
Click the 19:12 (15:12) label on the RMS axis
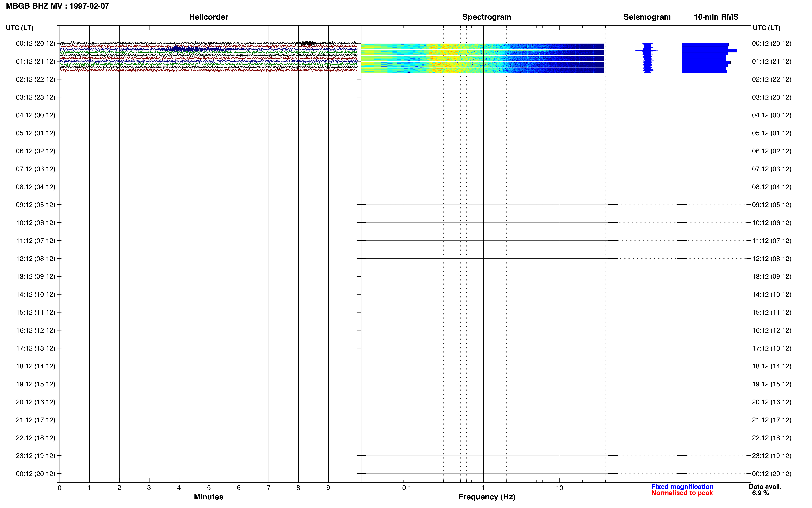click(x=771, y=384)
